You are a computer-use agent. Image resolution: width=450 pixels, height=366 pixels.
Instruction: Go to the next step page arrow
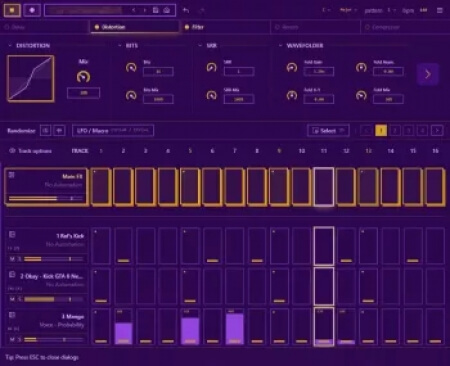437,131
